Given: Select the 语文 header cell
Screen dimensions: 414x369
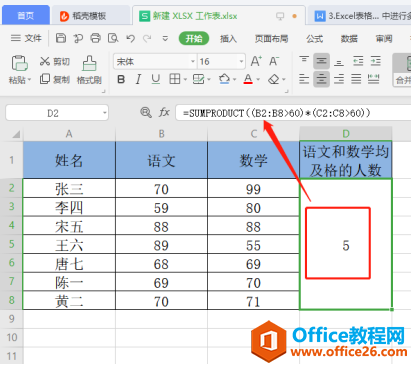Looking at the screenshot, I should click(161, 160).
